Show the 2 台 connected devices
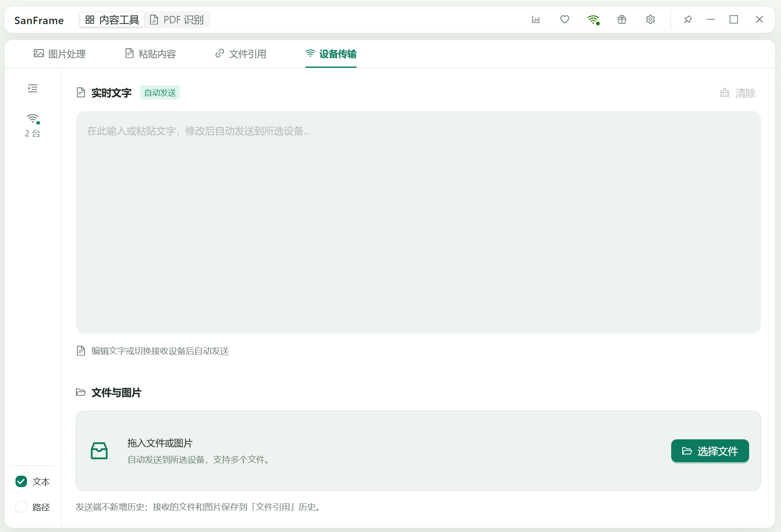The image size is (781, 532). [x=33, y=125]
